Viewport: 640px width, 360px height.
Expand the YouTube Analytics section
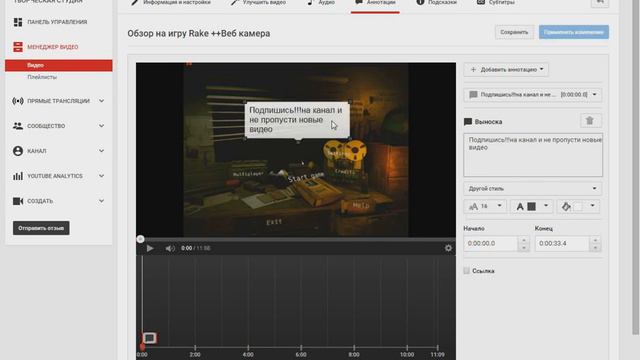[101, 176]
